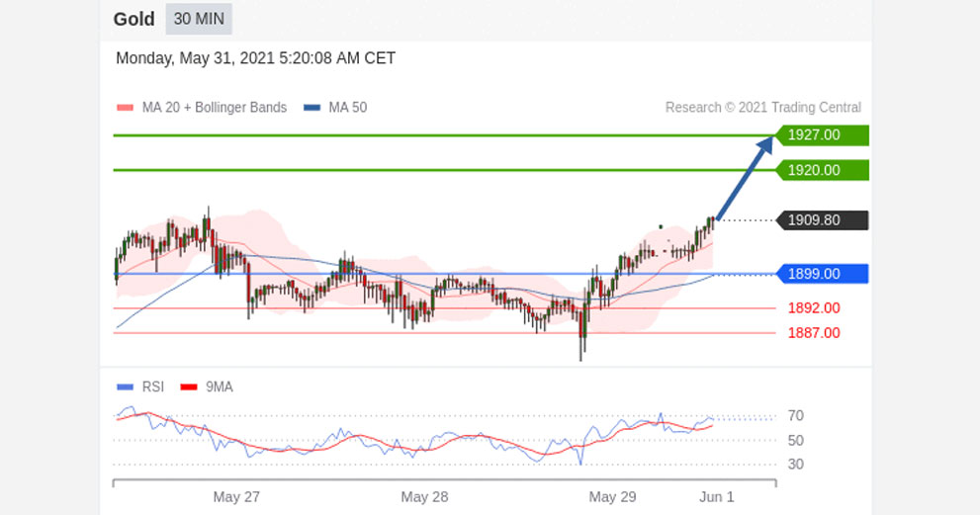Click the RSI 30 axis value

[x=796, y=465]
